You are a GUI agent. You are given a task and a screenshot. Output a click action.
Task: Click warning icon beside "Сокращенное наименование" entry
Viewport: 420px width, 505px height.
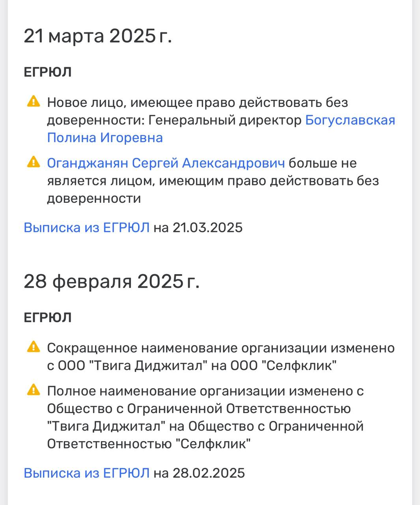[x=34, y=347]
